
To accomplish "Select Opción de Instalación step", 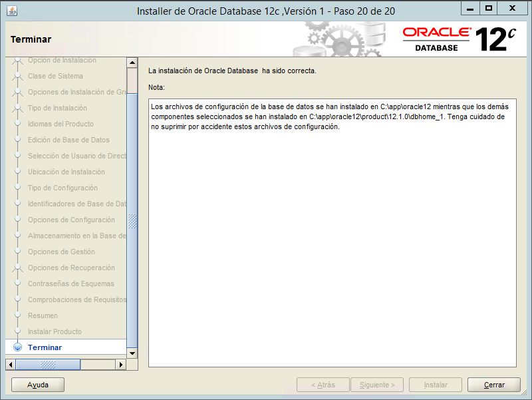I will [x=62, y=61].
